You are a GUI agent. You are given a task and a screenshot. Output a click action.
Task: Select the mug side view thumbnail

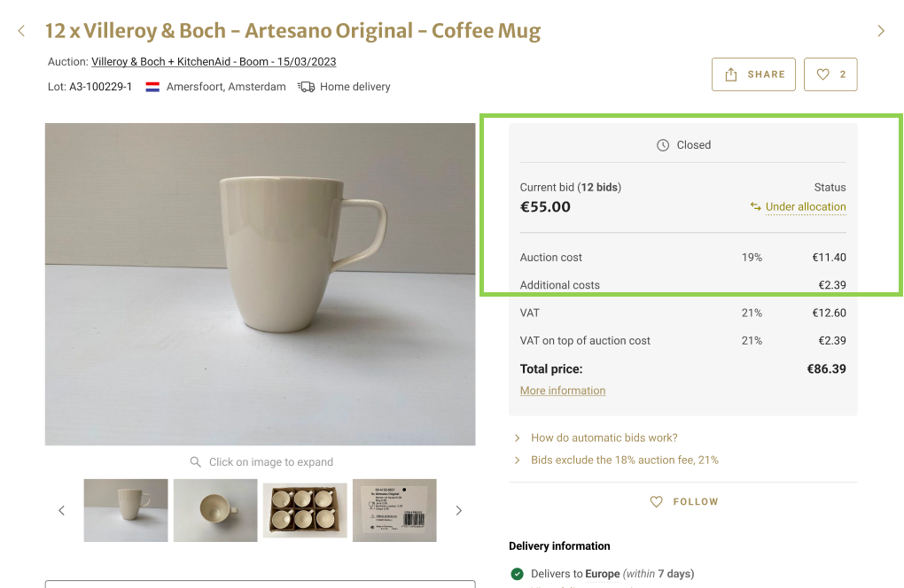pos(126,510)
